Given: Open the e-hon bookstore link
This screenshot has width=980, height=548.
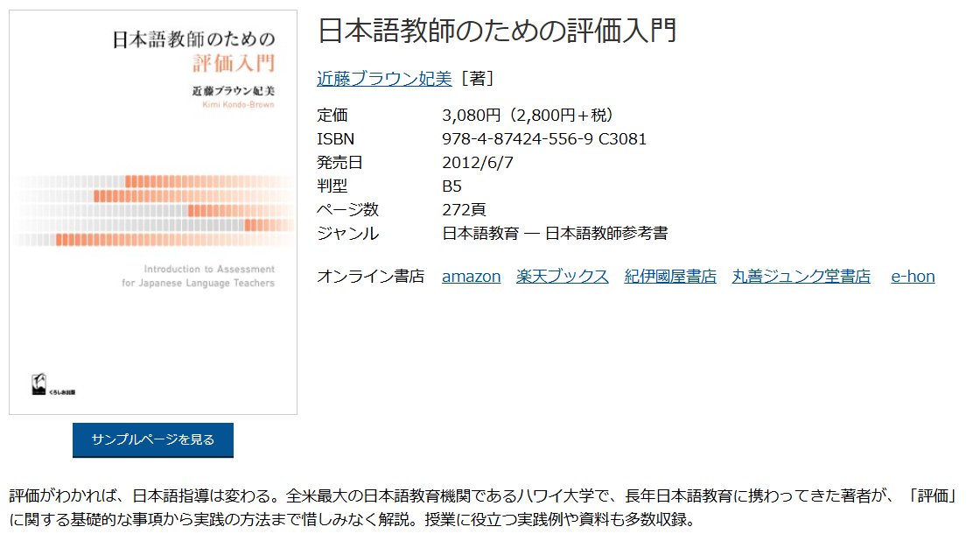Looking at the screenshot, I should [x=912, y=276].
